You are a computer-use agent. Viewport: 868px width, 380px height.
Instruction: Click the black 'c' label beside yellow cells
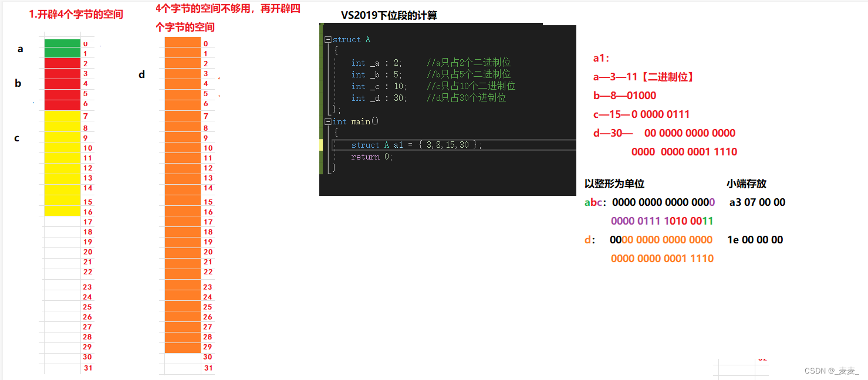[17, 138]
